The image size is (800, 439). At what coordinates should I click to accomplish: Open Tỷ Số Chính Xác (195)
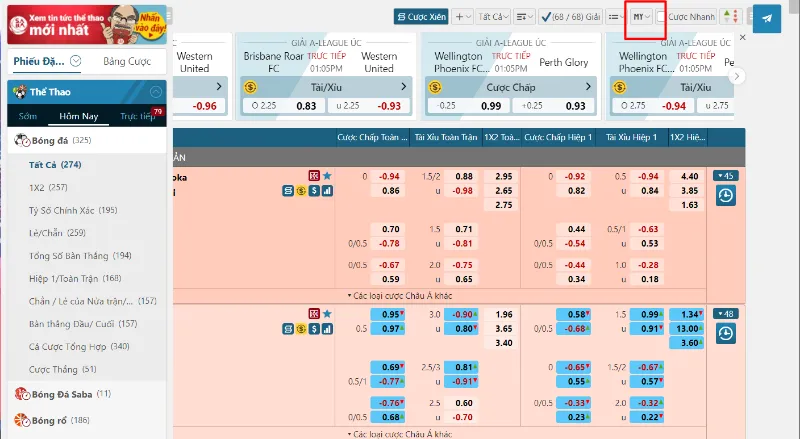73,210
